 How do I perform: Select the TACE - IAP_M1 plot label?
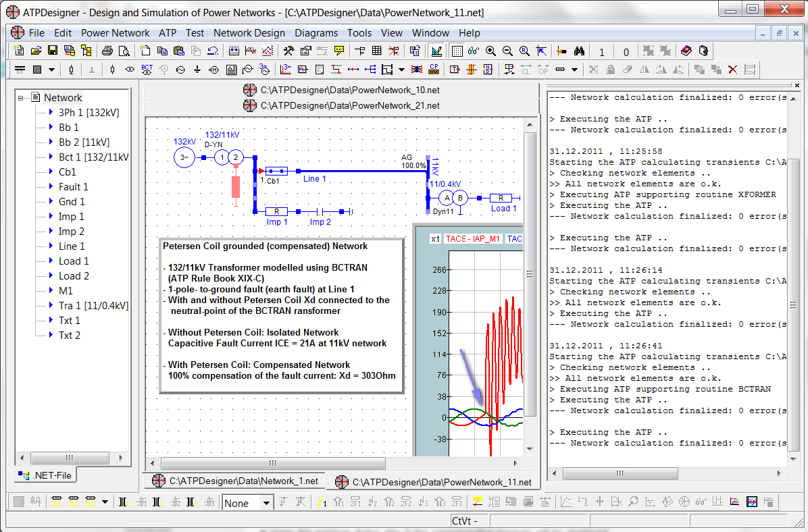tap(473, 239)
